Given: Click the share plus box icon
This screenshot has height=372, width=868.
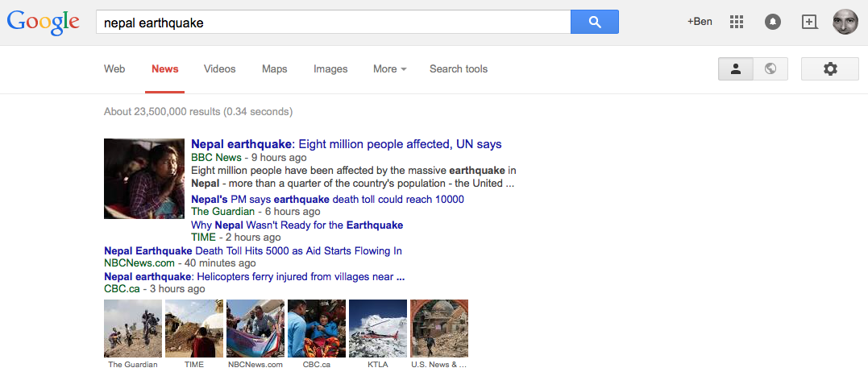Looking at the screenshot, I should click(x=809, y=23).
